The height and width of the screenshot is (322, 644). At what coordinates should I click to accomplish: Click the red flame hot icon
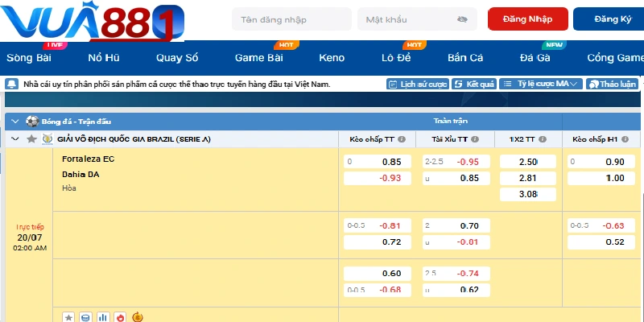coord(120,317)
